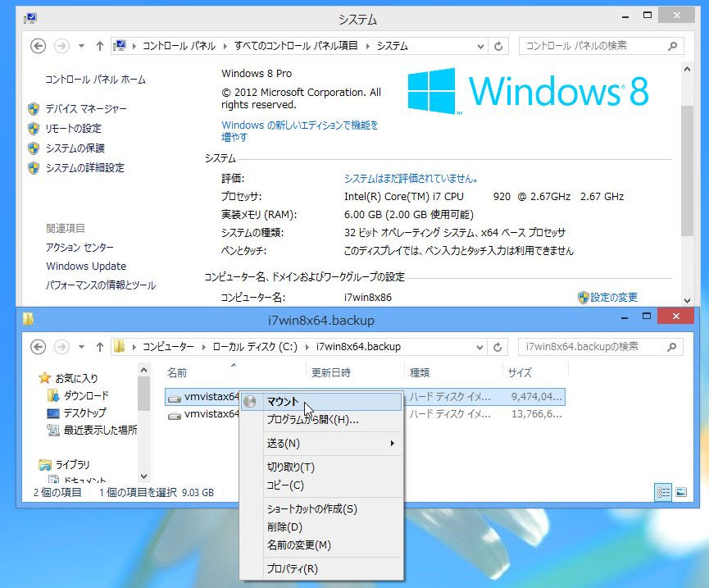709x588 pixels.
Task: Click the i7win8x64.backupの検索 search field
Action: 601,347
